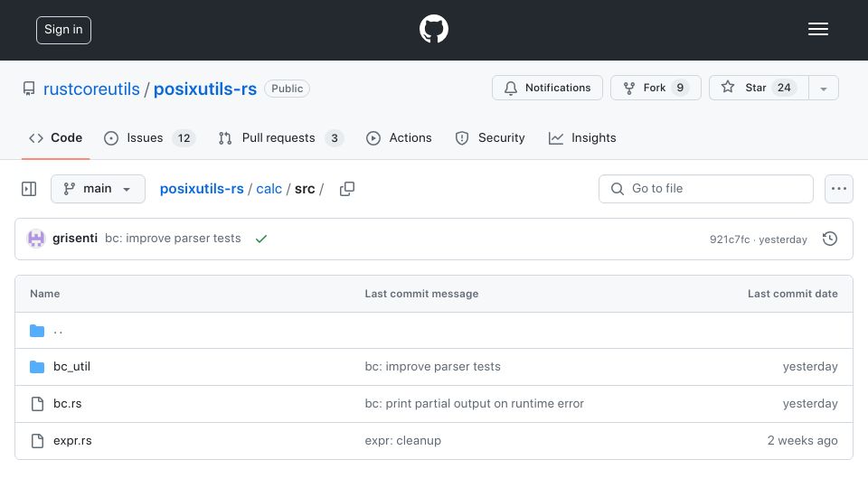Click the Pull requests count badge 3
Screen dimensions: 868x488
335,138
